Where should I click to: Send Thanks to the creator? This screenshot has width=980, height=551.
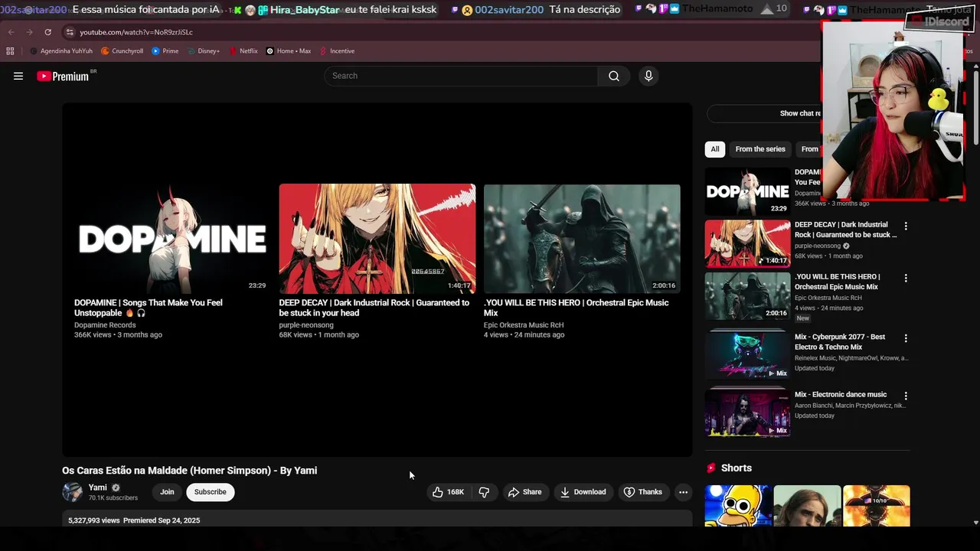[x=642, y=492]
